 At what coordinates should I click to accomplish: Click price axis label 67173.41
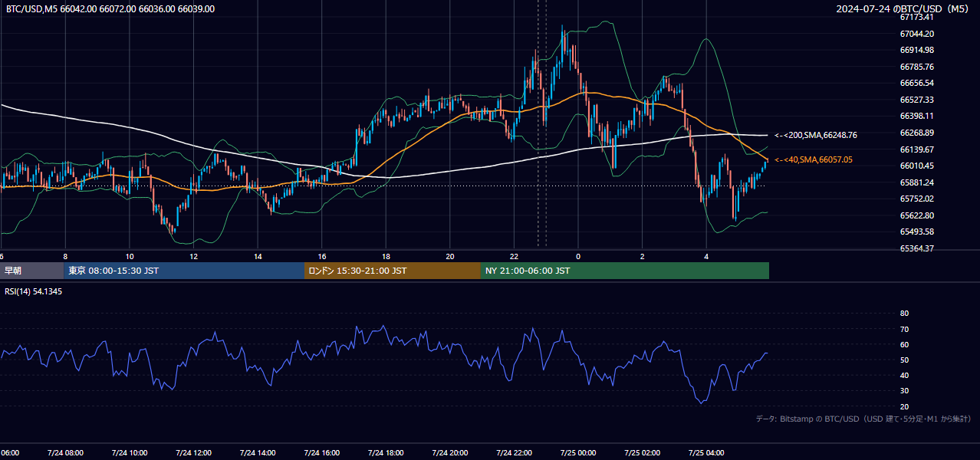[916, 17]
